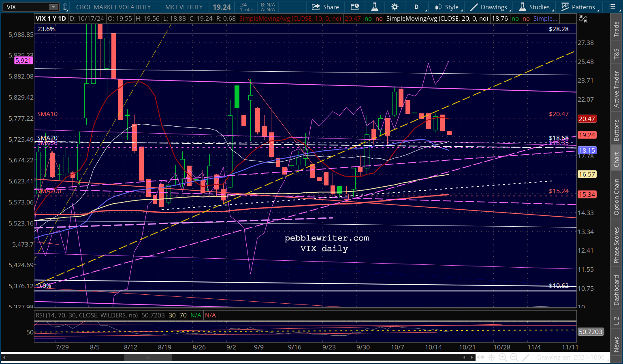This screenshot has height=364, width=623.
Task: Click the CBOE MARKET VOLATILITY description
Action: (113, 7)
